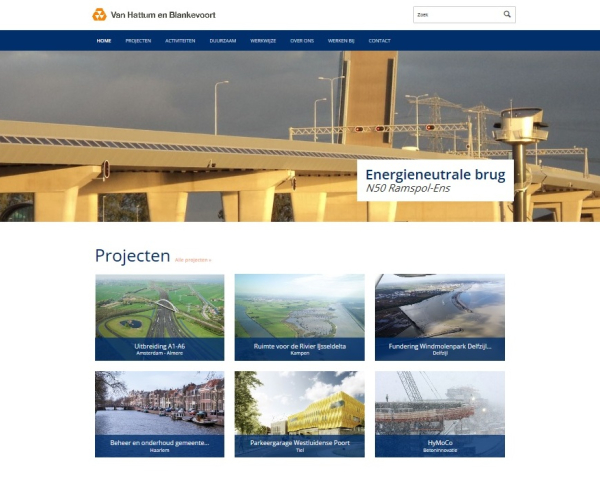The image size is (600, 480).
Task: Navigate to Over ons
Action: [302, 41]
